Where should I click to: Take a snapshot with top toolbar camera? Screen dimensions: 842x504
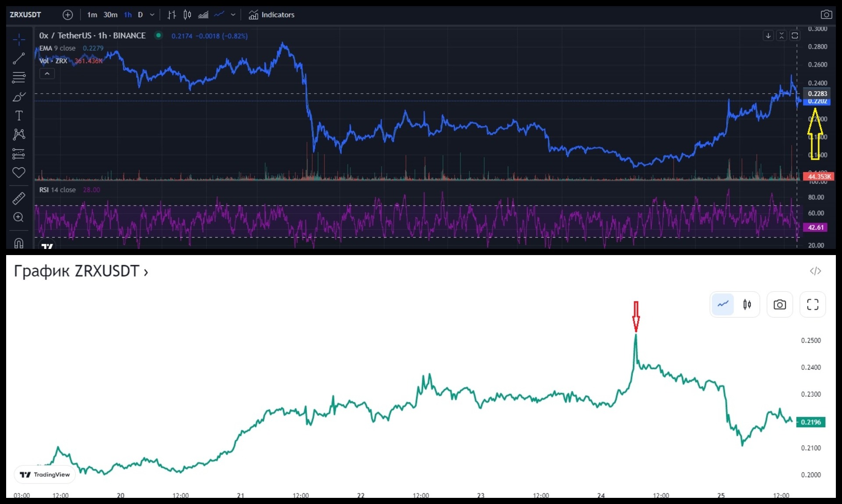[x=826, y=14]
